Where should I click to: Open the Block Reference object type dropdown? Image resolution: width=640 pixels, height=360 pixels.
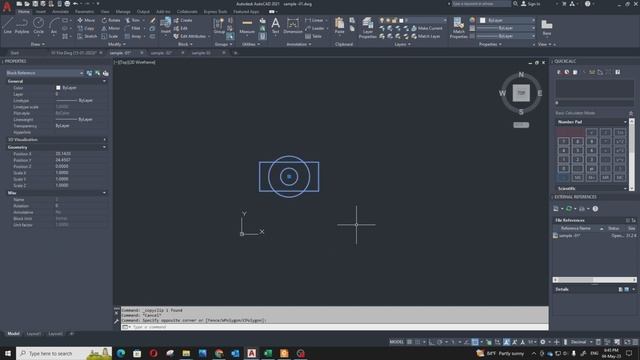click(45, 73)
